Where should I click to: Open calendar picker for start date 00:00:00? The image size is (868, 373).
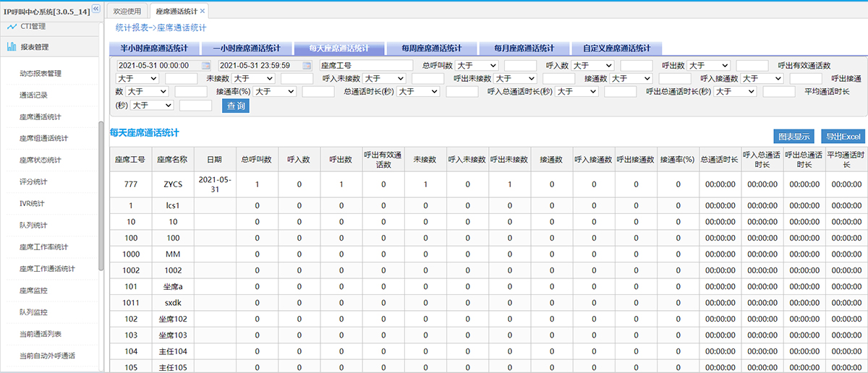tap(205, 65)
